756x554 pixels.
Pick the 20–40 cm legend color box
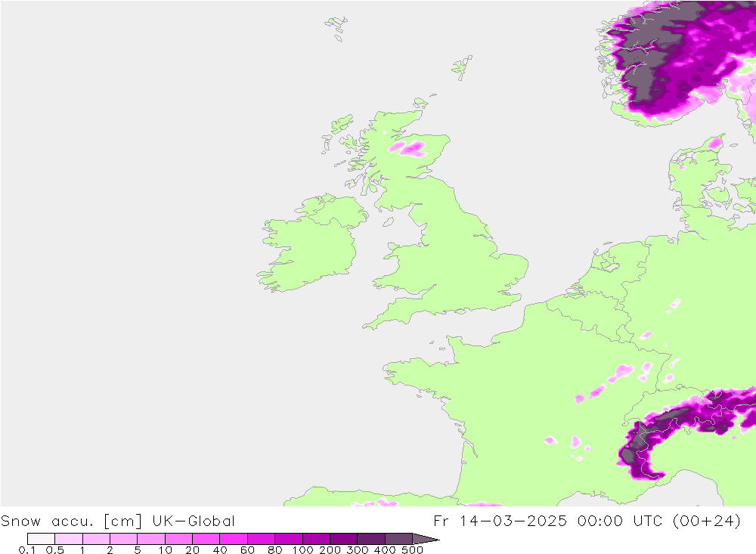pos(206,539)
